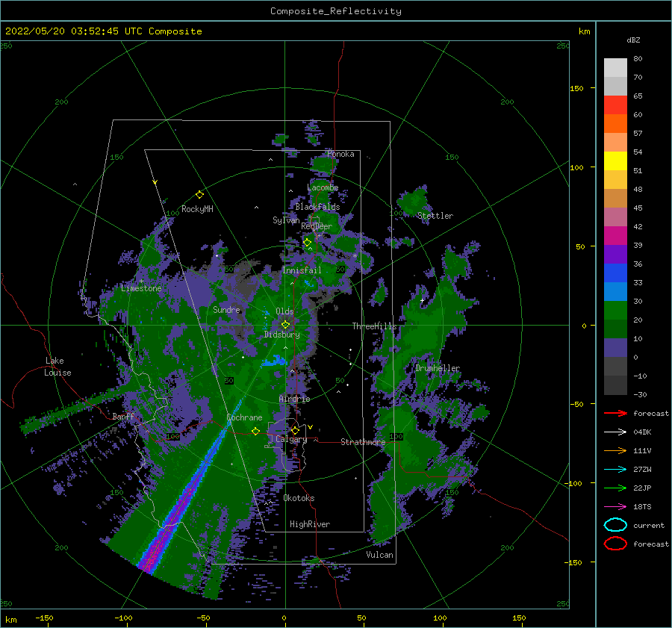Pick the bright green 30 dBZ swatch

[x=615, y=310]
